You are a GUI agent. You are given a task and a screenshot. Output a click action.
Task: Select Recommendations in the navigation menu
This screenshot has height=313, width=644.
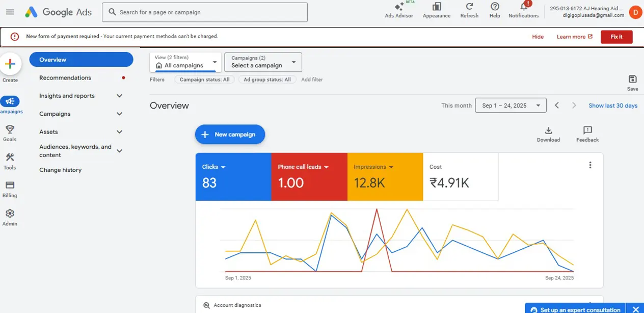65,78
